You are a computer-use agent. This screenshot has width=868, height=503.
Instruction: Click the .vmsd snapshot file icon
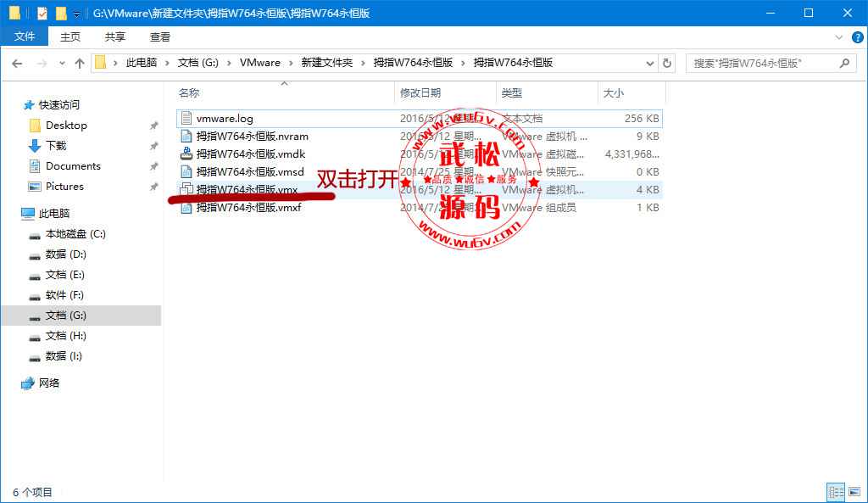click(x=186, y=171)
